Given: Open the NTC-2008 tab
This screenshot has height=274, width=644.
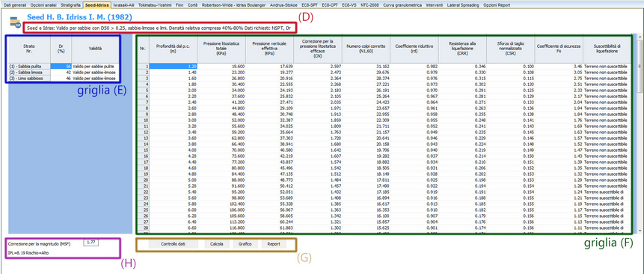Looking at the screenshot, I should 370,5.
